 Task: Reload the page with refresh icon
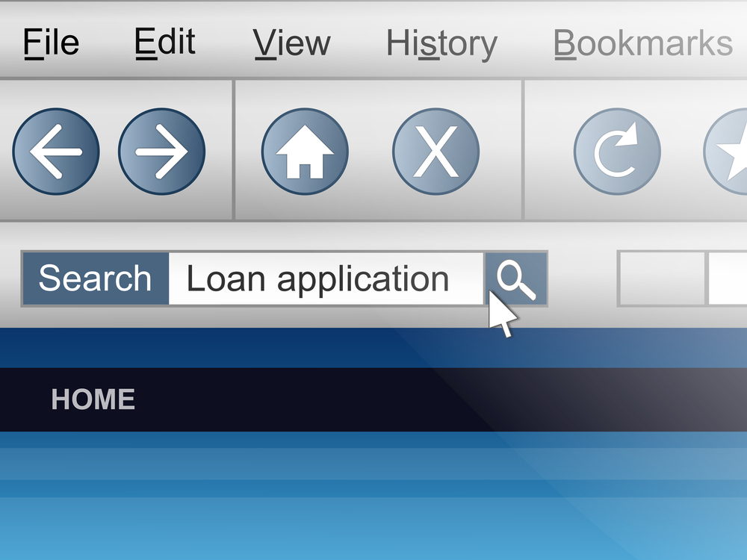click(617, 152)
